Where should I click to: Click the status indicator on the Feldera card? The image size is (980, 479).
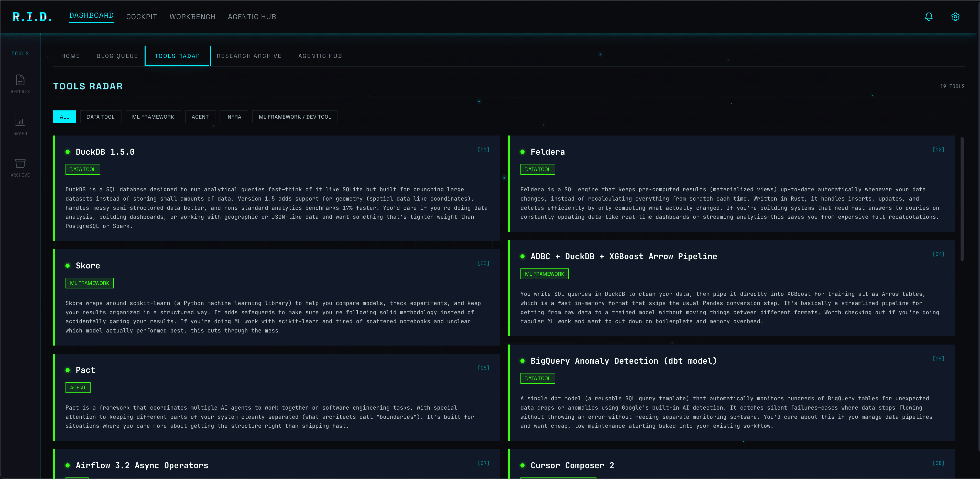point(523,152)
